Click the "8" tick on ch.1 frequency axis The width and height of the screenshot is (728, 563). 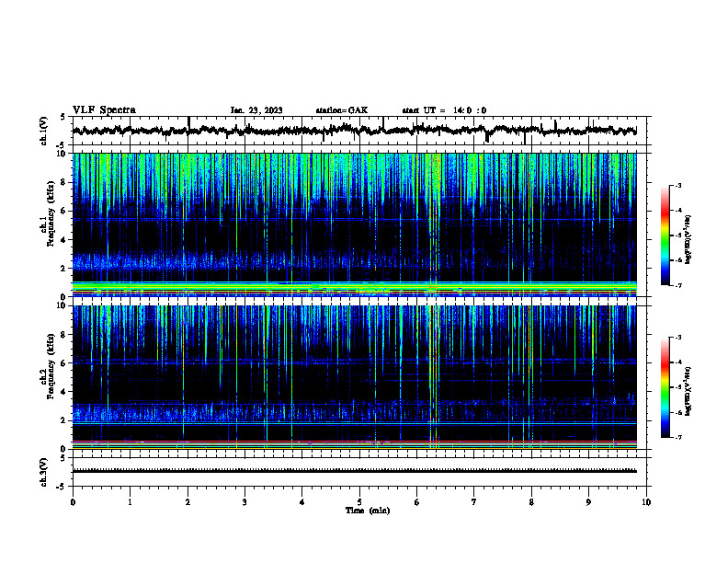tap(64, 182)
